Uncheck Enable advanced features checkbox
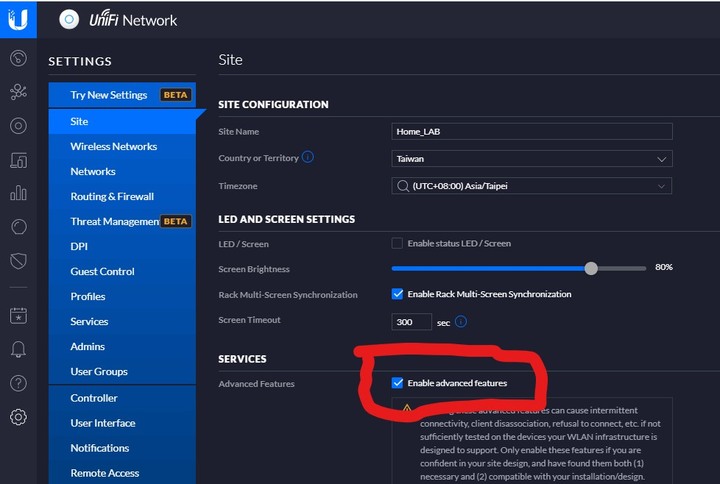 [x=397, y=383]
